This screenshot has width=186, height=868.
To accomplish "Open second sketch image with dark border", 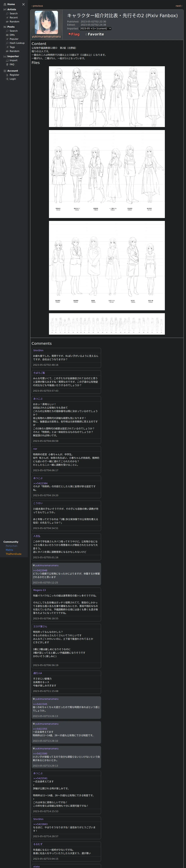I will 107,174.
